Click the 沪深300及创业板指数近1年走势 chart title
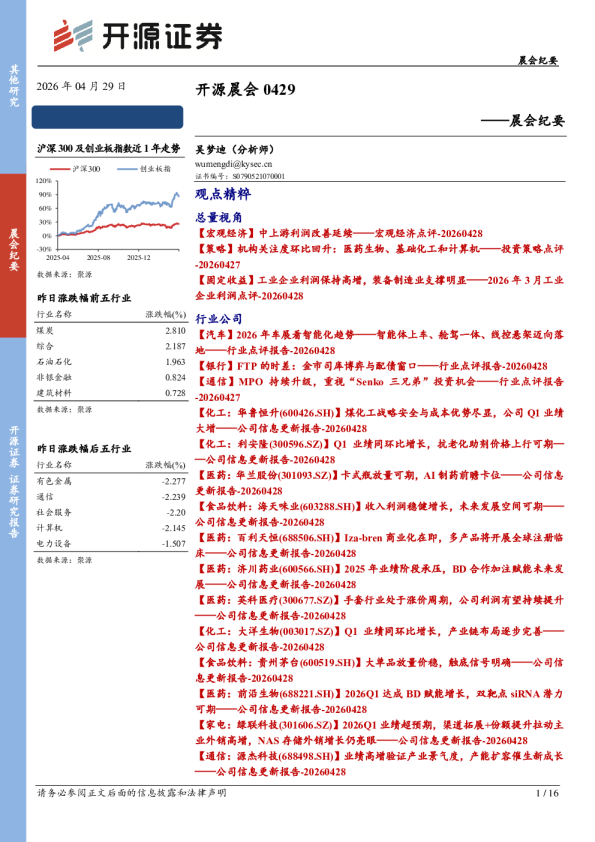This screenshot has width=595, height=842. pyautogui.click(x=108, y=148)
